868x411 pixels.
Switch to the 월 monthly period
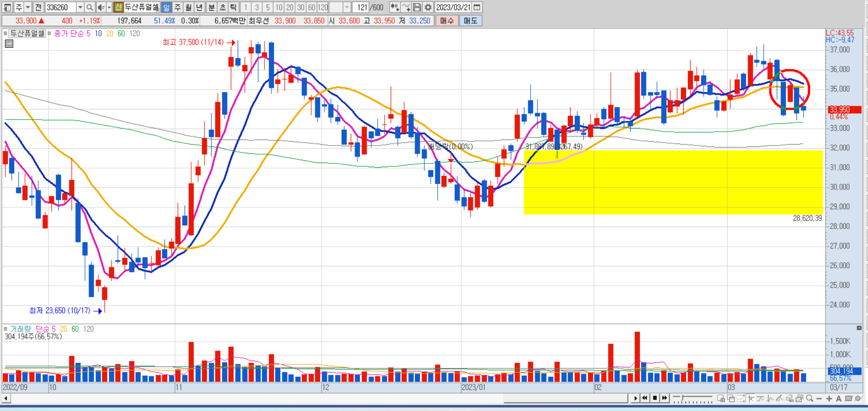(188, 7)
